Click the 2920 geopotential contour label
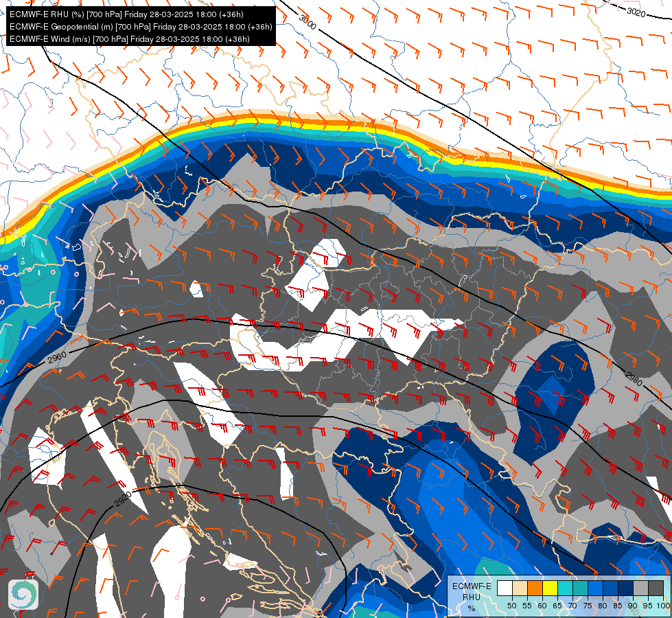 click(x=123, y=499)
